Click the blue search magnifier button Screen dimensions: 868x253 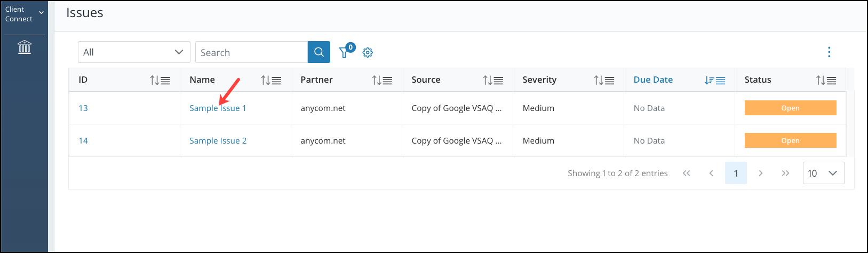[319, 52]
